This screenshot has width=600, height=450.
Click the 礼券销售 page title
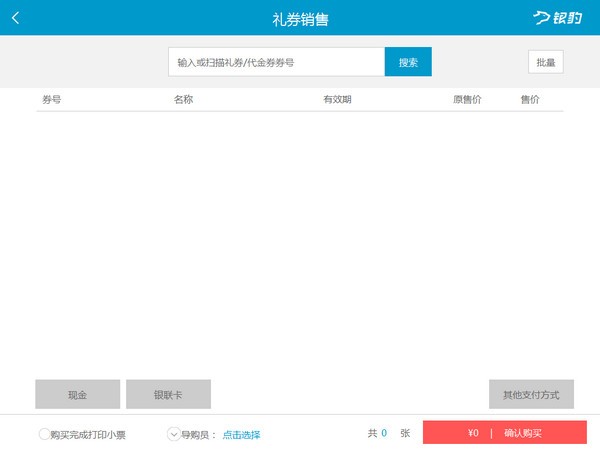(300, 19)
